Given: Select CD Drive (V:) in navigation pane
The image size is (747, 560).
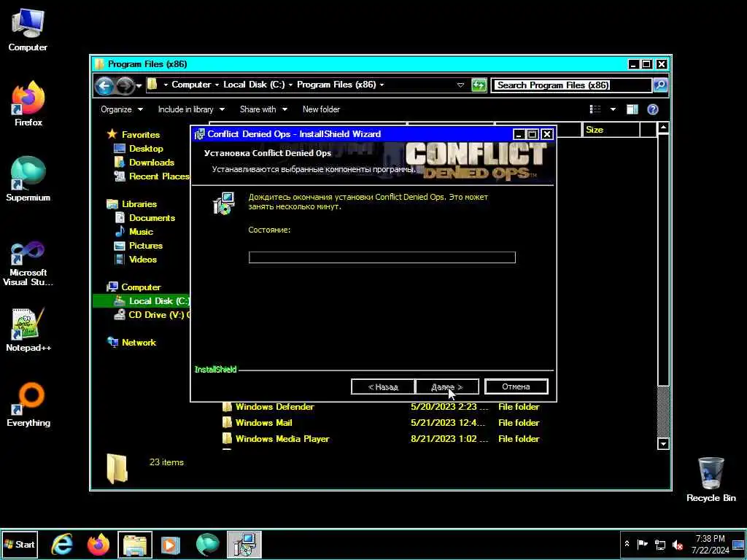Looking at the screenshot, I should tap(152, 315).
